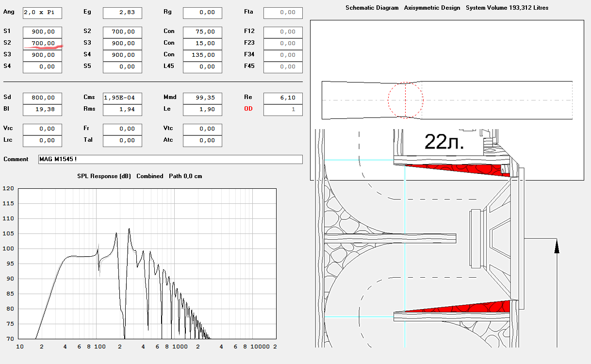
Task: Select the Rms field showing 1,94
Action: point(122,110)
